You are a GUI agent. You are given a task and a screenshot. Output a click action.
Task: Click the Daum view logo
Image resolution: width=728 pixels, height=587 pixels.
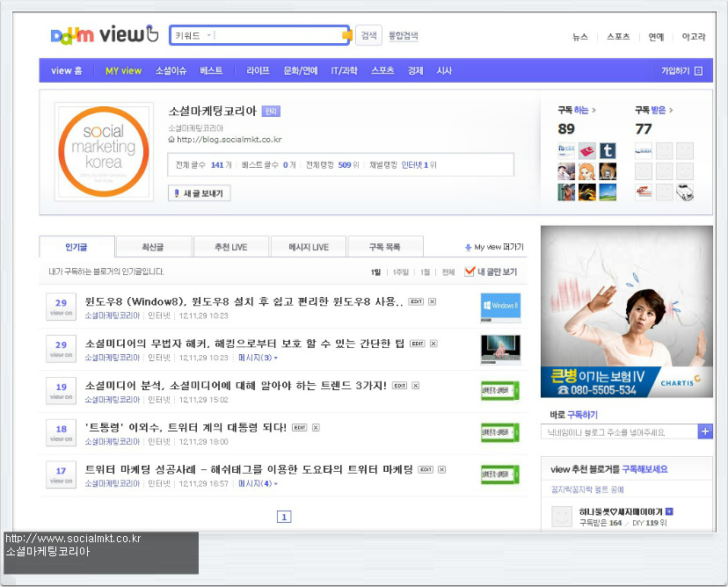[105, 35]
